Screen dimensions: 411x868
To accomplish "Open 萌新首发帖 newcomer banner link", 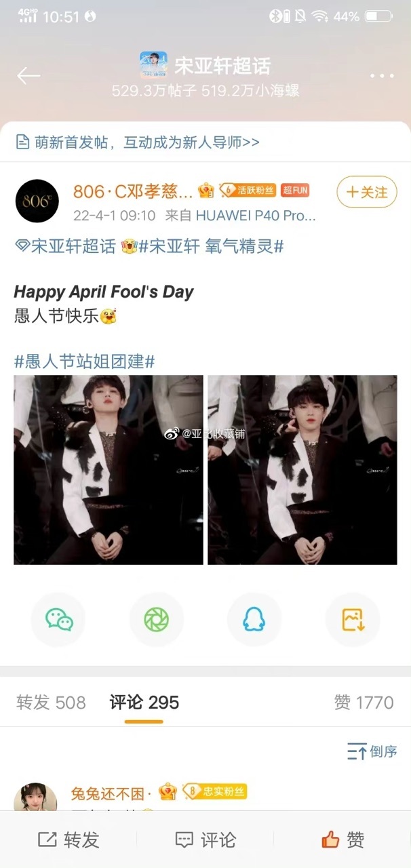I will point(138,142).
